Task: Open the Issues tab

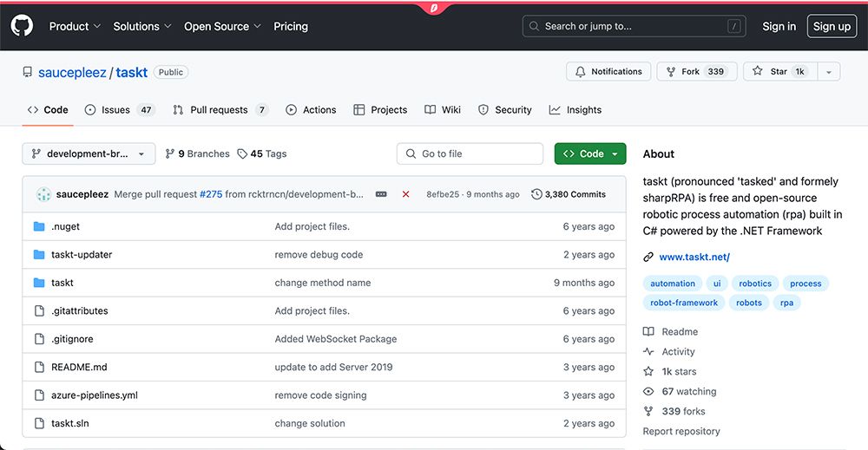Action: [119, 109]
